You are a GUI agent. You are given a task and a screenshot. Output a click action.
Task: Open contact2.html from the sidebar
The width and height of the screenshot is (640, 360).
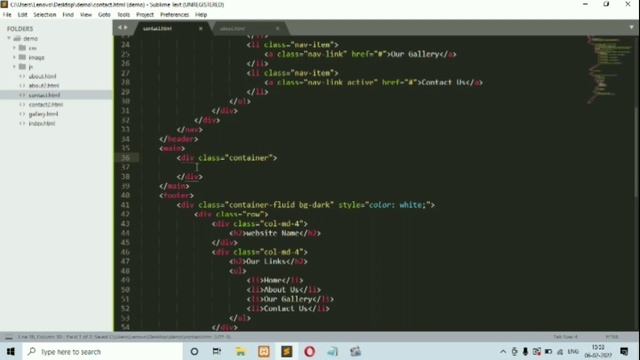pyautogui.click(x=46, y=104)
